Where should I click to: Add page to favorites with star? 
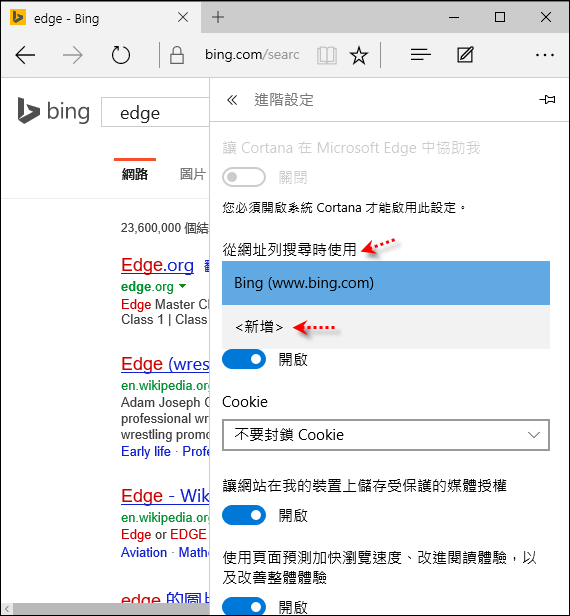[359, 55]
